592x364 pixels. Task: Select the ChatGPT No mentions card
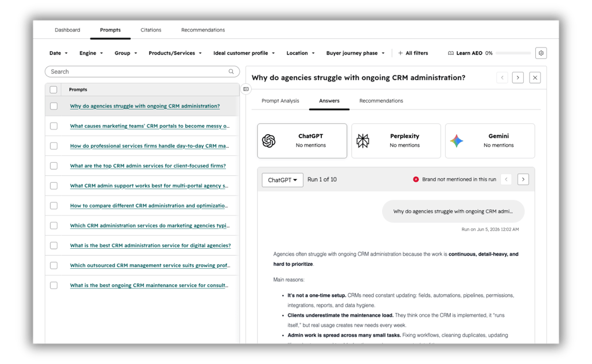(x=302, y=140)
